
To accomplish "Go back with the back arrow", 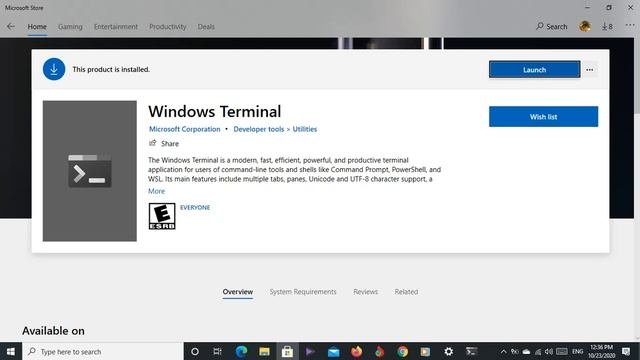I will click(x=11, y=27).
